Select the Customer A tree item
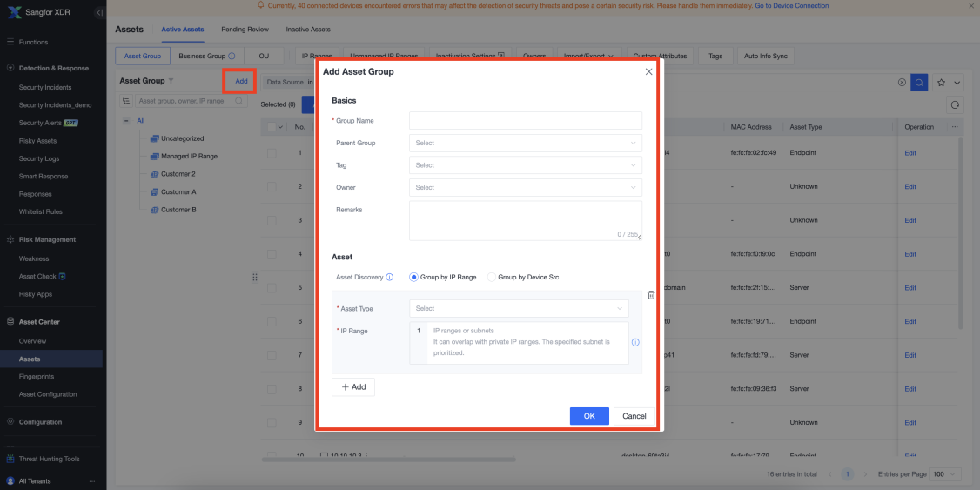This screenshot has height=490, width=980. click(x=178, y=191)
